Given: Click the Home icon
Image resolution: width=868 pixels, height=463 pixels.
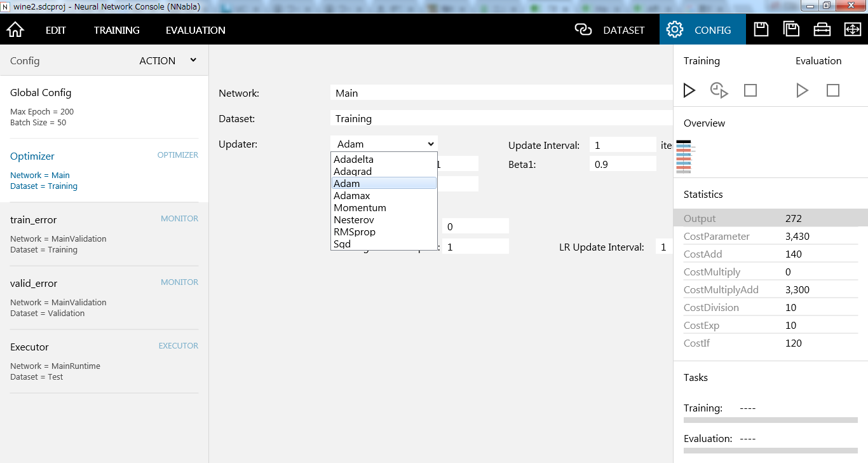Looking at the screenshot, I should pos(15,30).
